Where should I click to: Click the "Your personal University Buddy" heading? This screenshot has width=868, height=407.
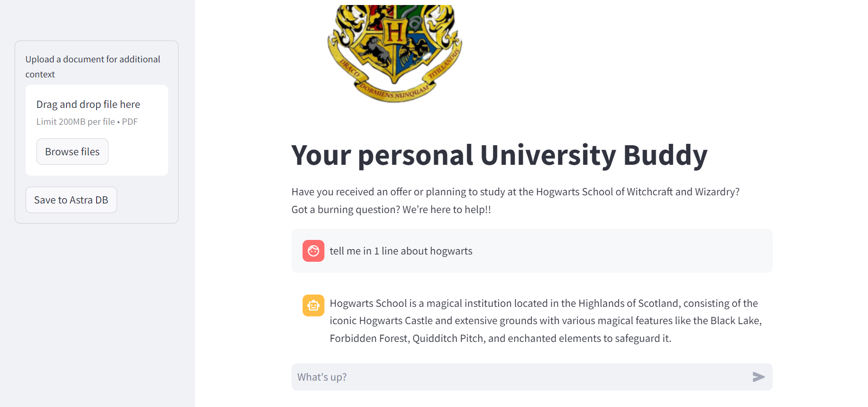point(499,155)
